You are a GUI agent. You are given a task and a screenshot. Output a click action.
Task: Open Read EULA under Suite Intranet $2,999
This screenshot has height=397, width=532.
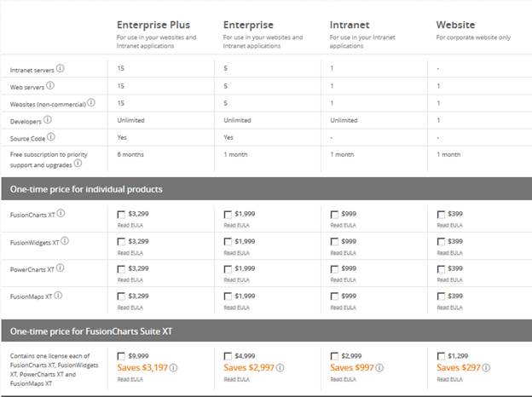(x=343, y=379)
